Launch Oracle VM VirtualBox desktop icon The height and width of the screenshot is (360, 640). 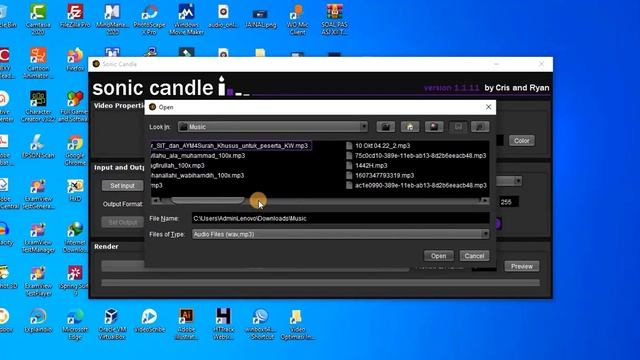tap(112, 324)
